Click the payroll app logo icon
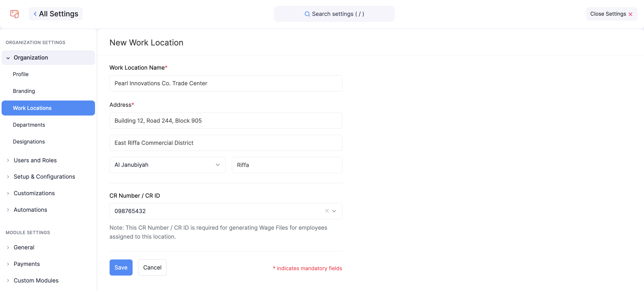The height and width of the screenshot is (291, 644). coord(15,14)
